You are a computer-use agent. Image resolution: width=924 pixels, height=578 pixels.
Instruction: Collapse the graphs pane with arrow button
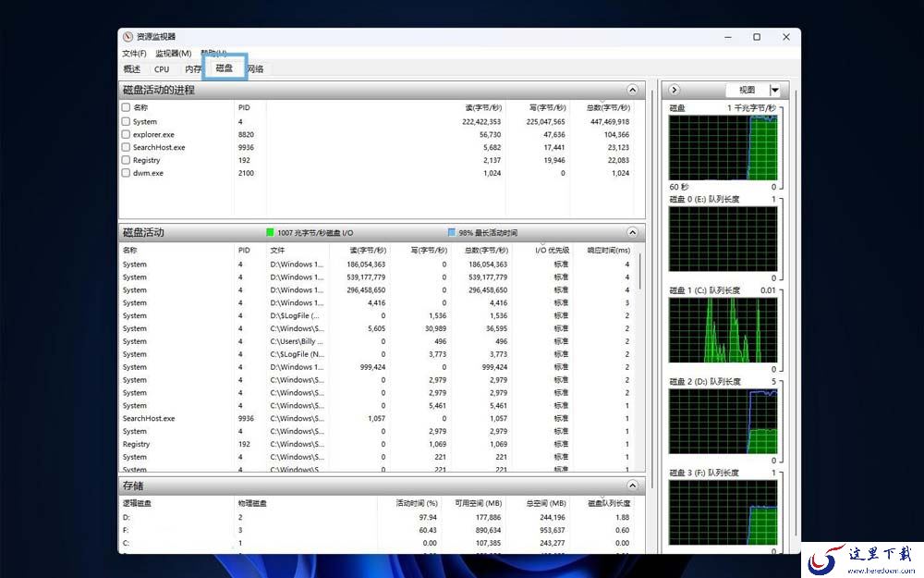675,90
